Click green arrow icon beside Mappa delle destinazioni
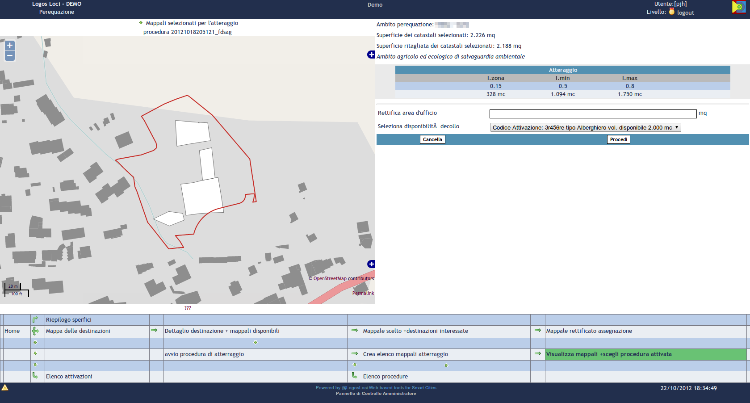750x403 pixels. pos(35,330)
